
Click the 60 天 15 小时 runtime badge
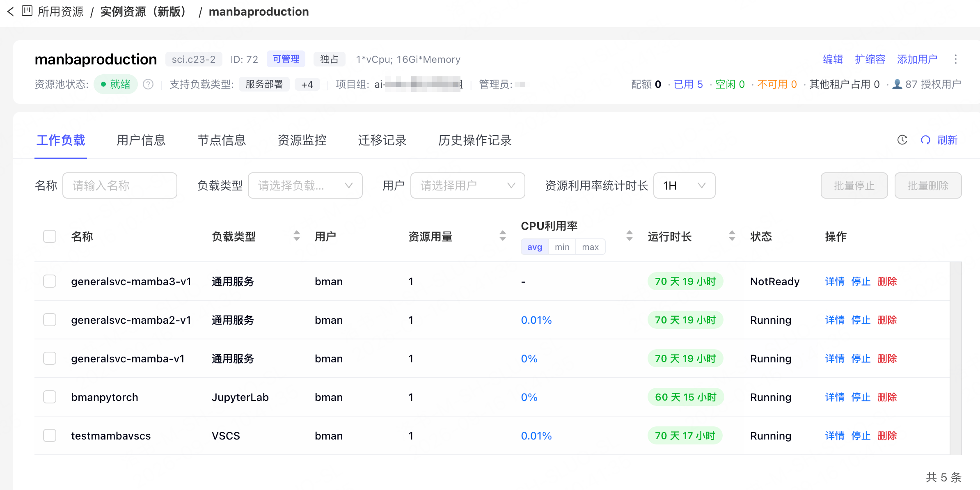click(x=686, y=397)
